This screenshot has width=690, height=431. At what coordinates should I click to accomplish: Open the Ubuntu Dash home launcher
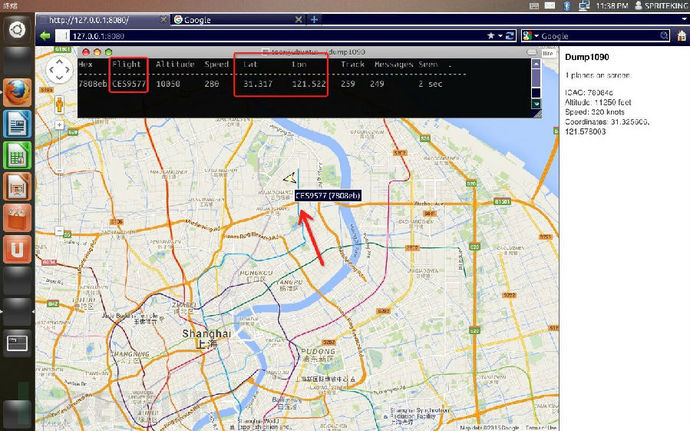tap(17, 30)
